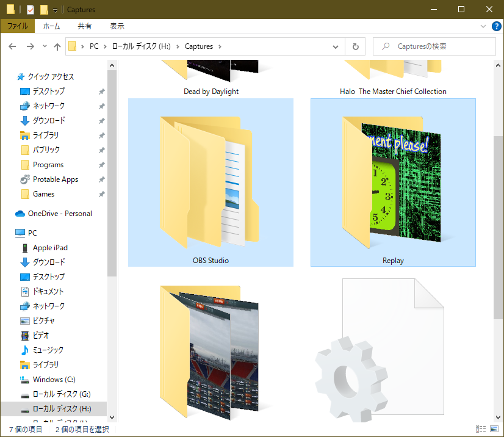Open the recent locations dropdown arrow
The height and width of the screenshot is (437, 504).
pos(45,46)
